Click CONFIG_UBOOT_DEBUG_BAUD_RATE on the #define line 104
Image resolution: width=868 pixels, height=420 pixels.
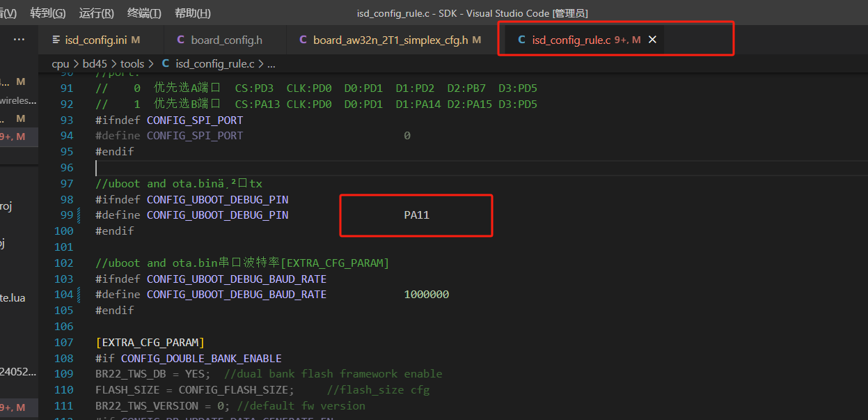click(237, 295)
